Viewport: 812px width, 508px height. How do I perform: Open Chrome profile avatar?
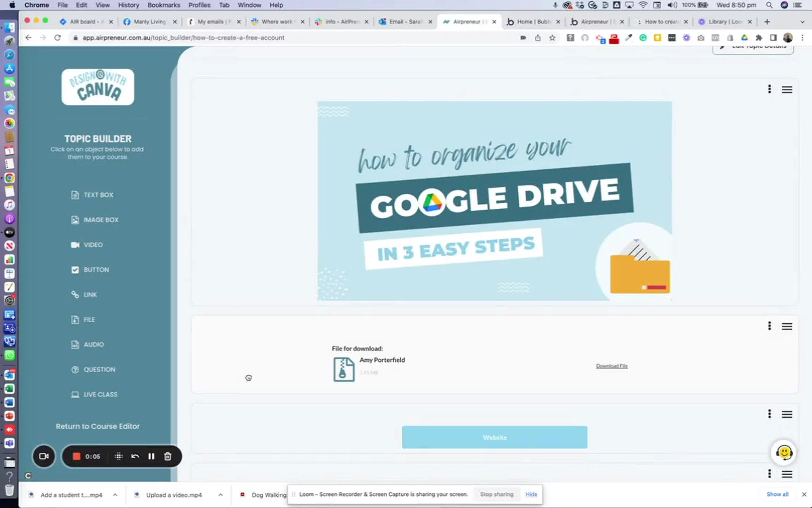tap(788, 38)
